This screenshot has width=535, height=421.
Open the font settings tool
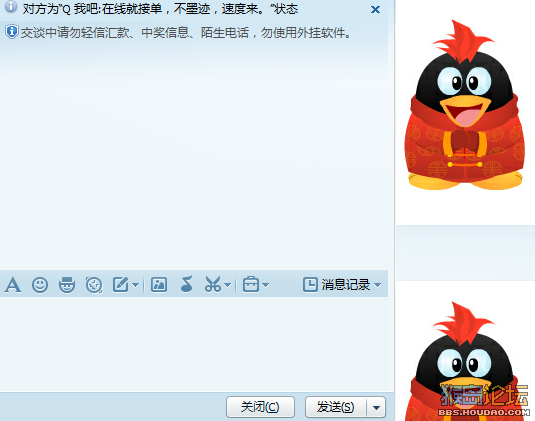(x=13, y=285)
